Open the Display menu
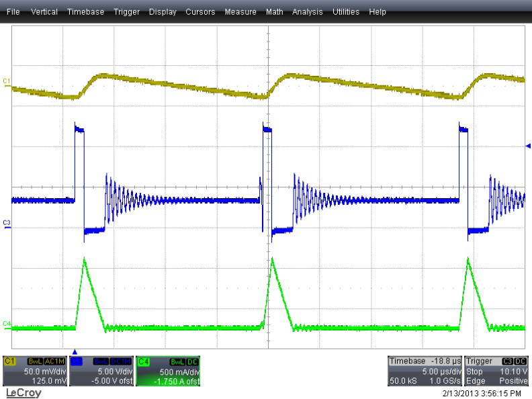This screenshot has width=532, height=399. [x=163, y=12]
